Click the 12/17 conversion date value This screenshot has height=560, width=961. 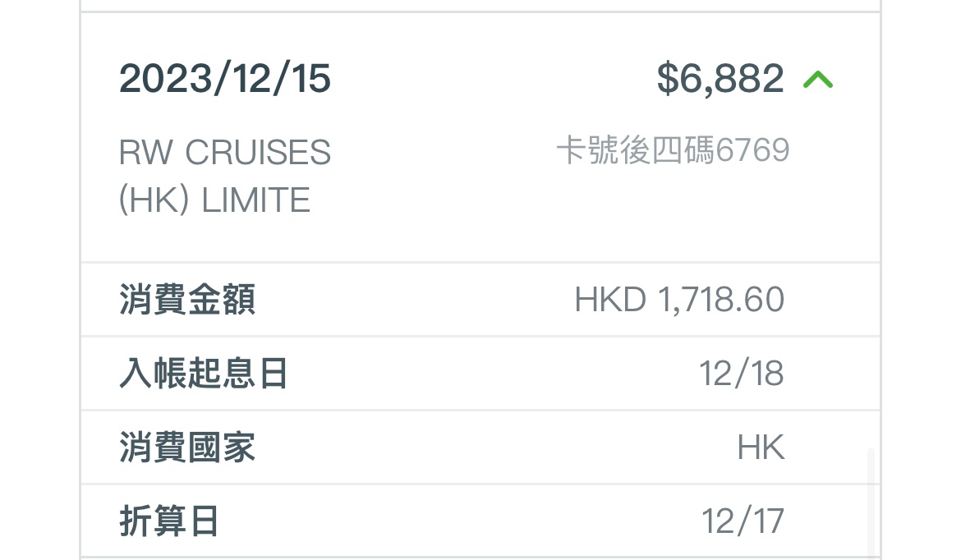tap(743, 521)
